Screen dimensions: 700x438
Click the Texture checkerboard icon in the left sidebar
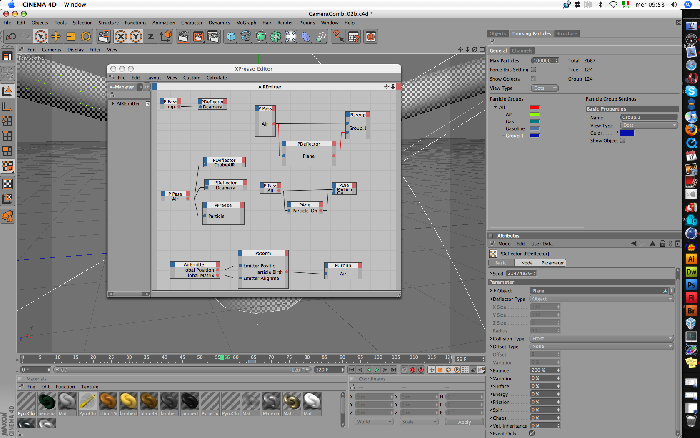(x=8, y=184)
